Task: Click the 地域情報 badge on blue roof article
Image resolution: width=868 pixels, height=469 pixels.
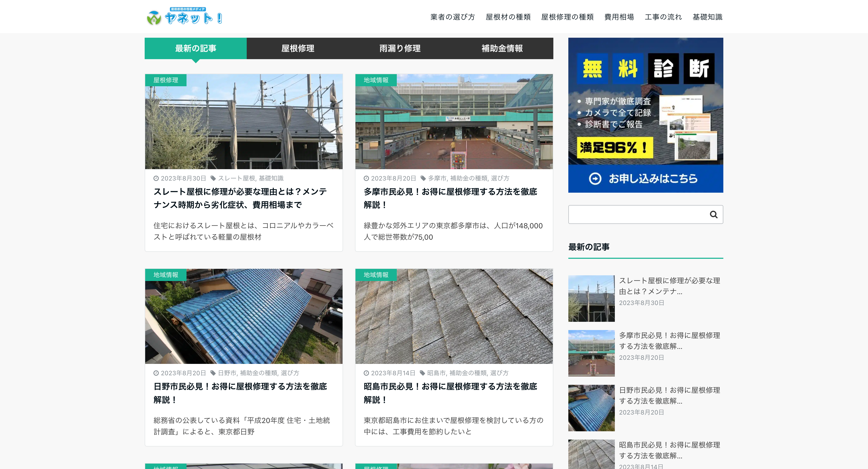Action: pyautogui.click(x=165, y=275)
